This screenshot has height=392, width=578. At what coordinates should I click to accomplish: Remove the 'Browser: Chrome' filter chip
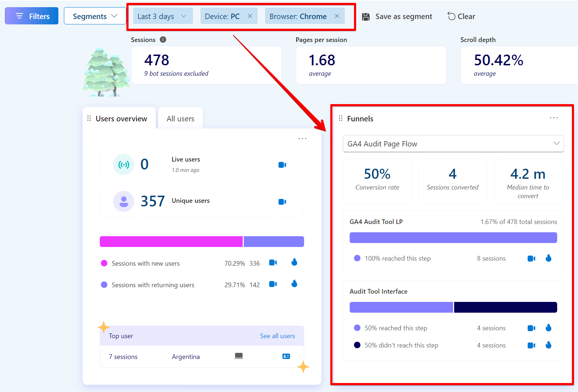click(336, 16)
